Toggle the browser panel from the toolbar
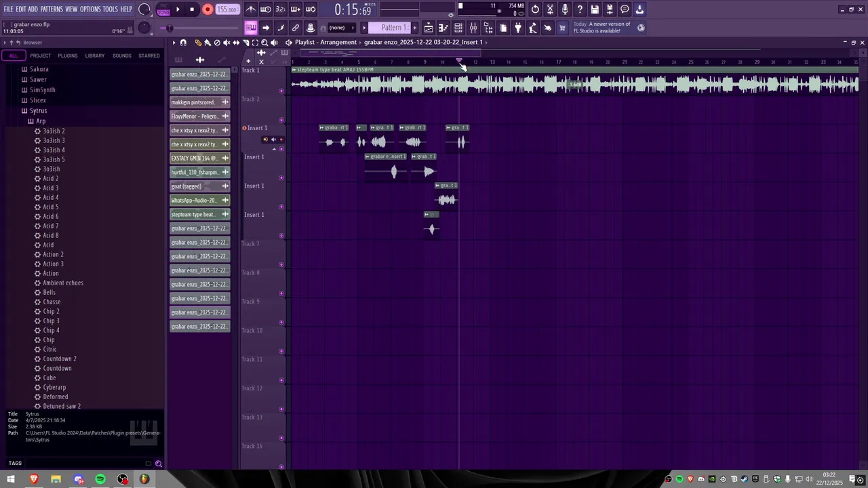The image size is (868, 488). [x=488, y=28]
